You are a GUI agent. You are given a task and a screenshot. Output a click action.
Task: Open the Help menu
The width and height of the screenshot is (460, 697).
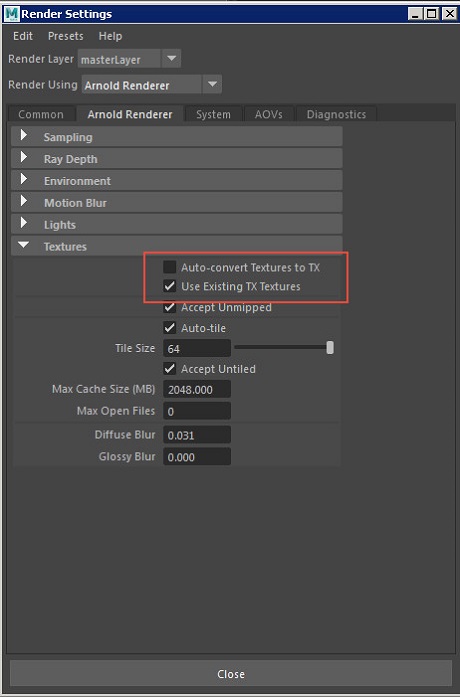coord(110,36)
